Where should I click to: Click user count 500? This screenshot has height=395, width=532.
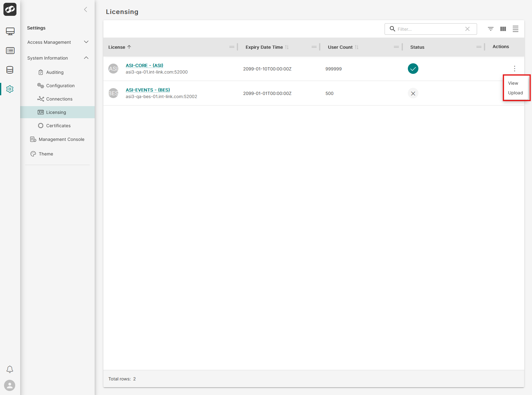(329, 93)
